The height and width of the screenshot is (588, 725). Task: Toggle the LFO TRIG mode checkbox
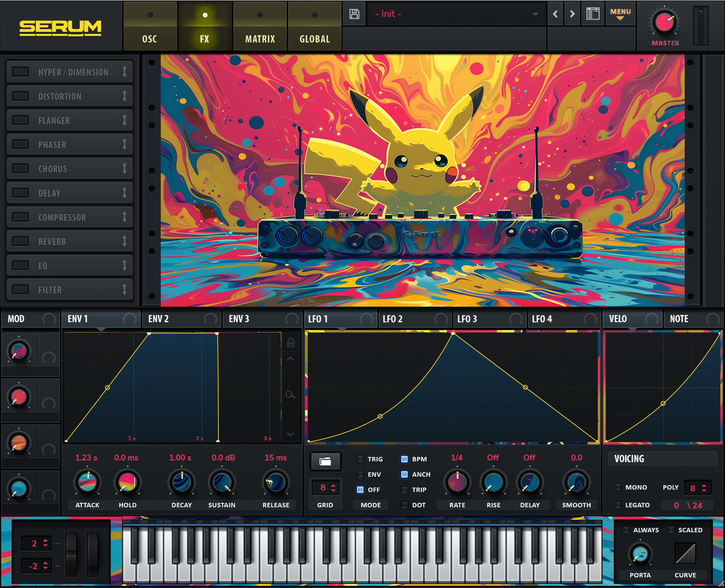pos(360,459)
